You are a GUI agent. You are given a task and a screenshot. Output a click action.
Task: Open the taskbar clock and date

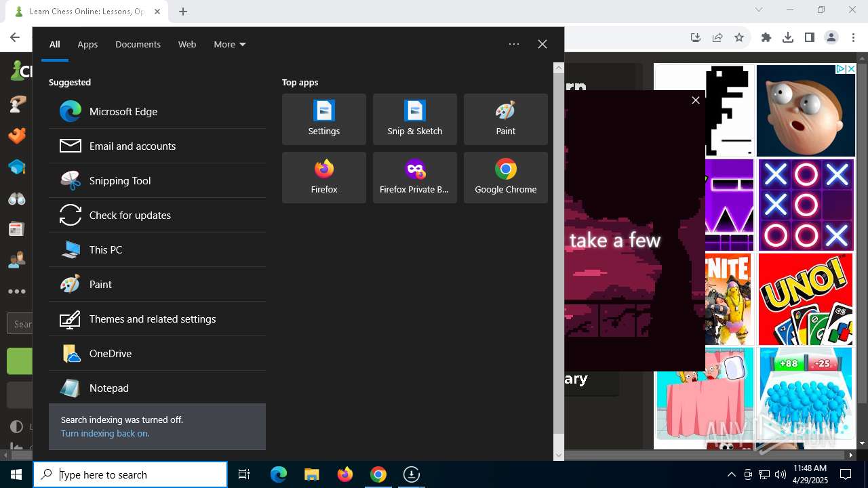point(810,474)
